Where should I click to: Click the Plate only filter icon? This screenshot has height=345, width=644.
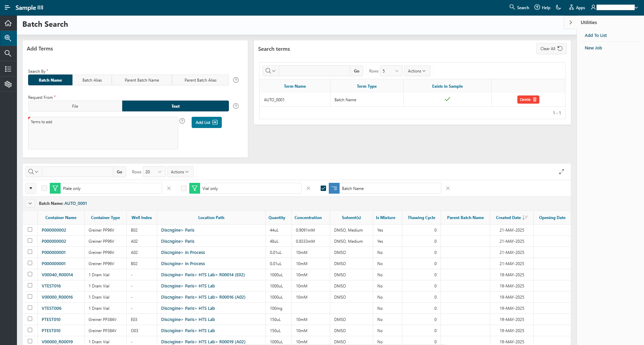pyautogui.click(x=55, y=188)
